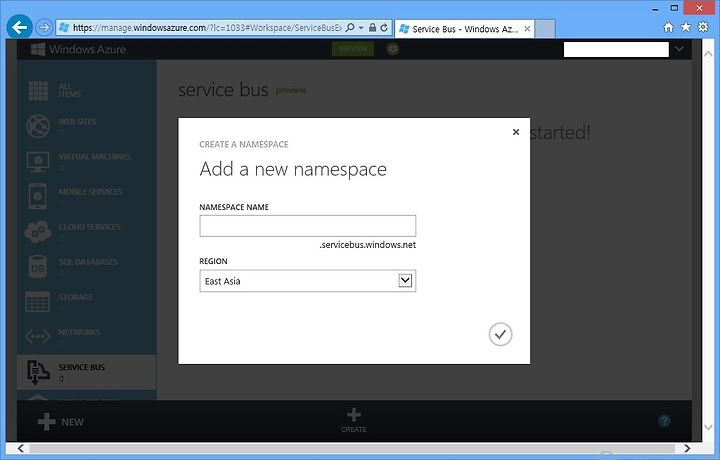Click the browser Forward arrow button
This screenshot has width=720, height=460.
click(44, 28)
